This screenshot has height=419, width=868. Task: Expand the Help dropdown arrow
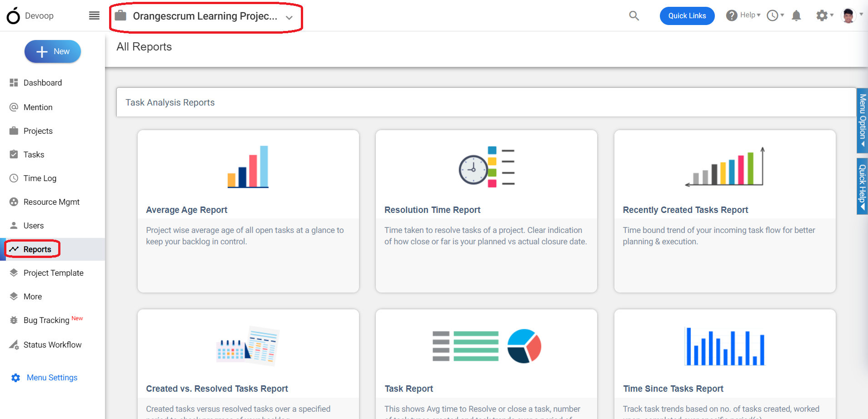coord(758,15)
